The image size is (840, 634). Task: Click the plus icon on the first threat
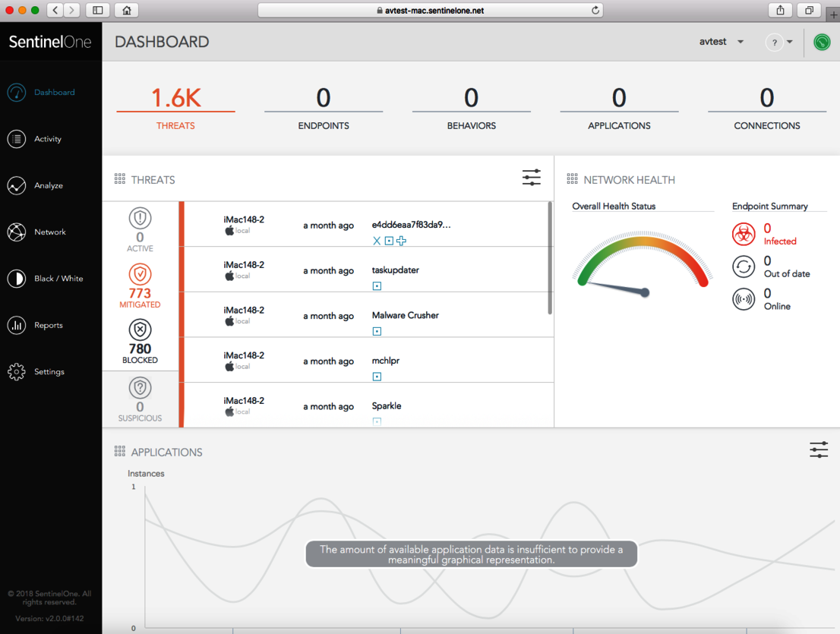click(401, 241)
